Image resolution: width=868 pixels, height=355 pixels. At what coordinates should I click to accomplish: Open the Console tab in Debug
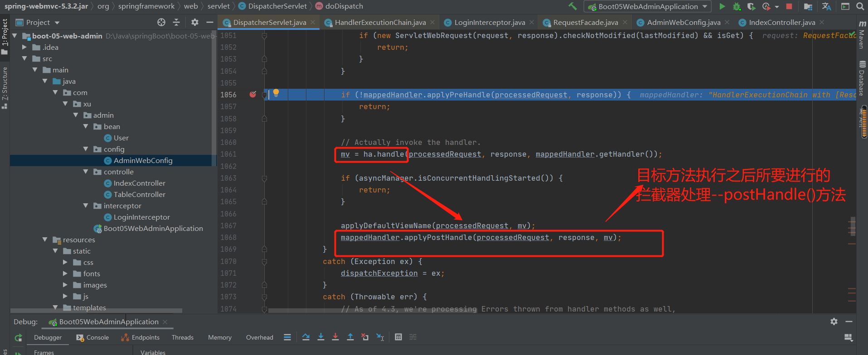tap(92, 337)
